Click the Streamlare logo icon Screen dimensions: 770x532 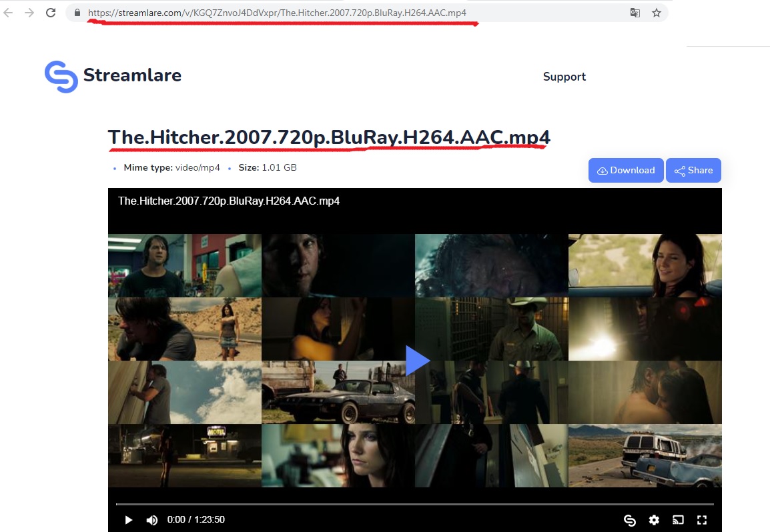tap(61, 77)
